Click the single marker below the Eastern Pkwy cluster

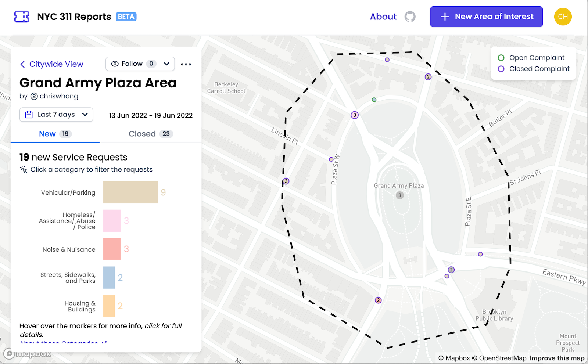point(447,276)
